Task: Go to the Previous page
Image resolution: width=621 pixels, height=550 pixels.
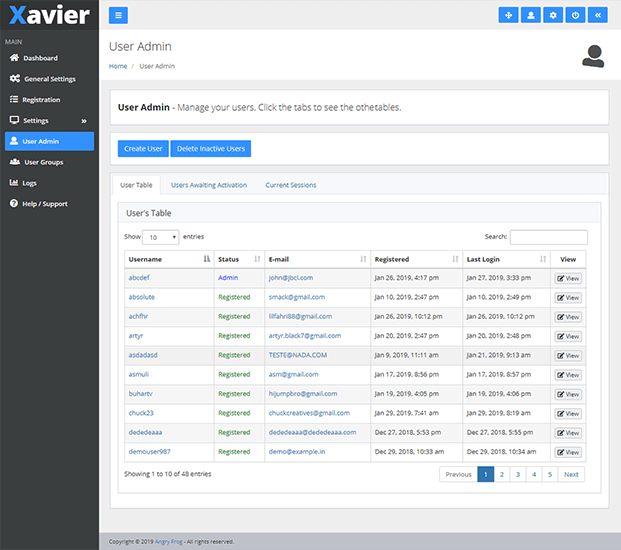Action: pyautogui.click(x=458, y=474)
